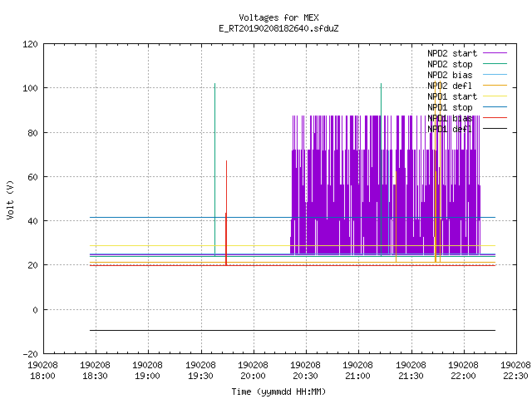Click the yellow NPD1 start legend line
The width and height of the screenshot is (532, 399).
[x=495, y=96]
